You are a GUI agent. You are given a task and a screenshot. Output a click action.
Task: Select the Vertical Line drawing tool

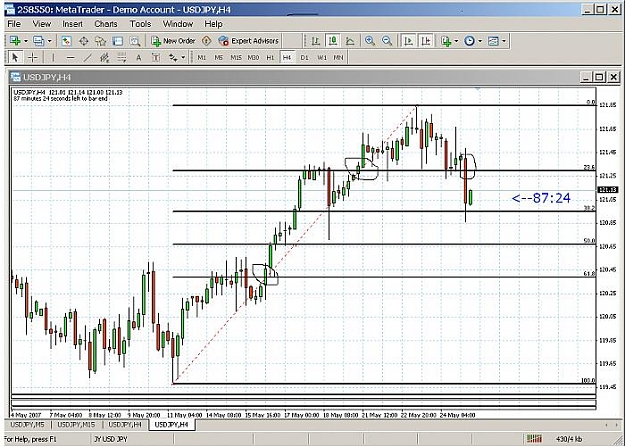pos(53,57)
